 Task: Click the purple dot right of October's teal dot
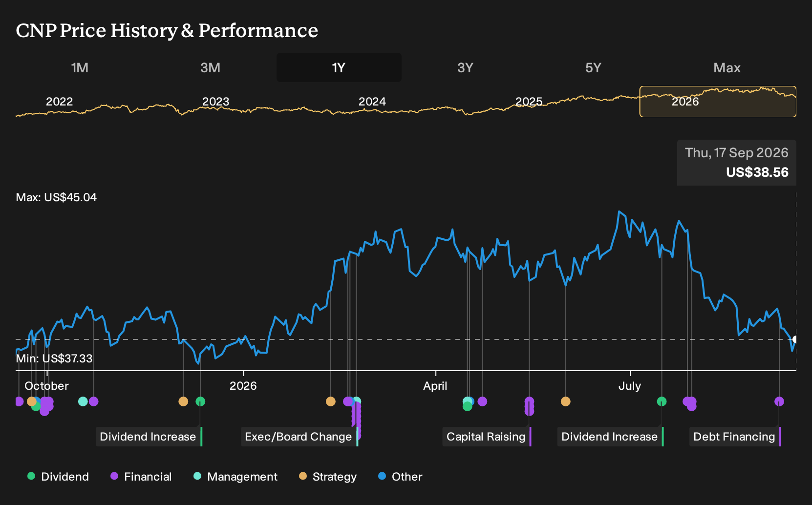(94, 401)
